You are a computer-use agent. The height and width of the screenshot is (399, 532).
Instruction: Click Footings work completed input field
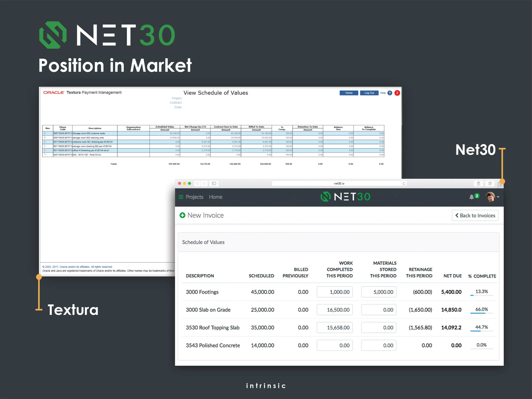click(x=335, y=292)
